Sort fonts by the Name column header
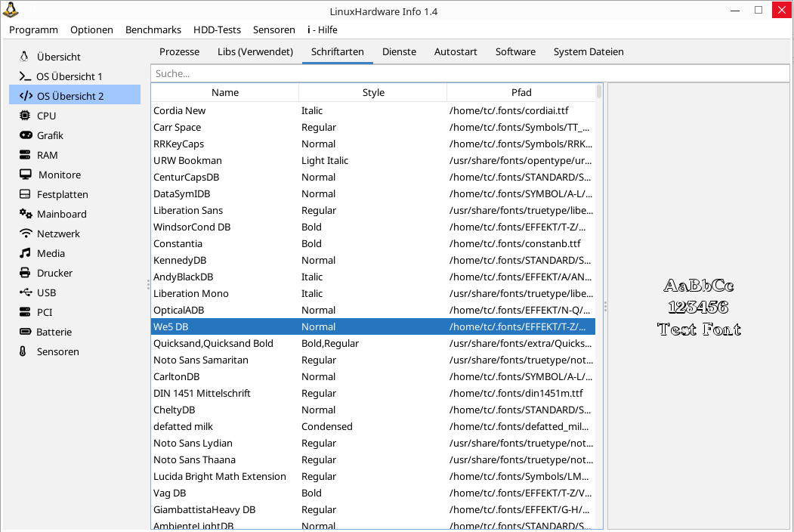Image resolution: width=794 pixels, height=532 pixels. click(225, 92)
